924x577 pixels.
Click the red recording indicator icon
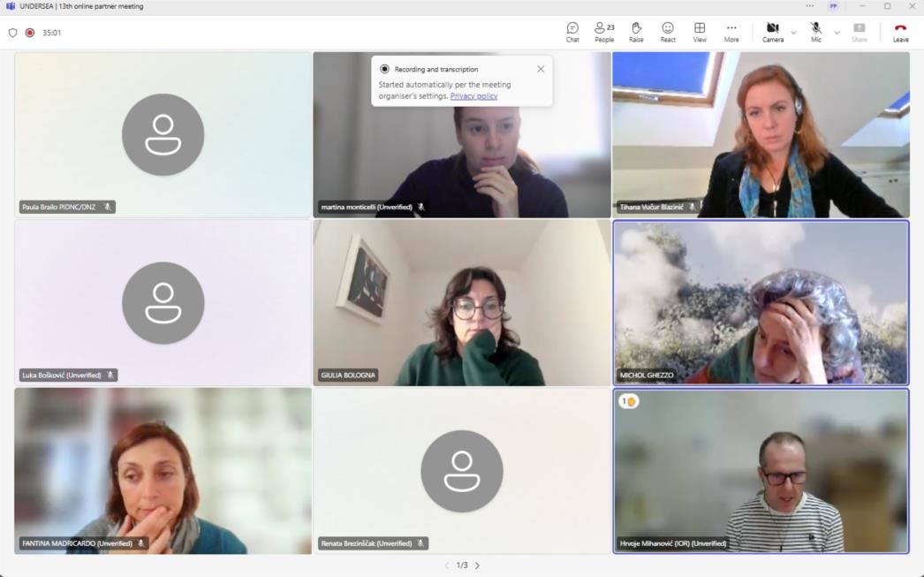29,33
